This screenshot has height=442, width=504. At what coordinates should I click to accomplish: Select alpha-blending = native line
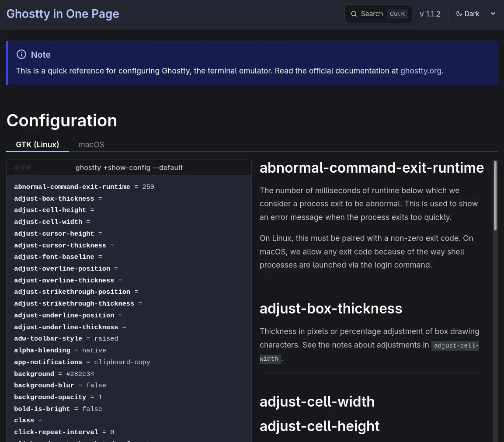60,350
